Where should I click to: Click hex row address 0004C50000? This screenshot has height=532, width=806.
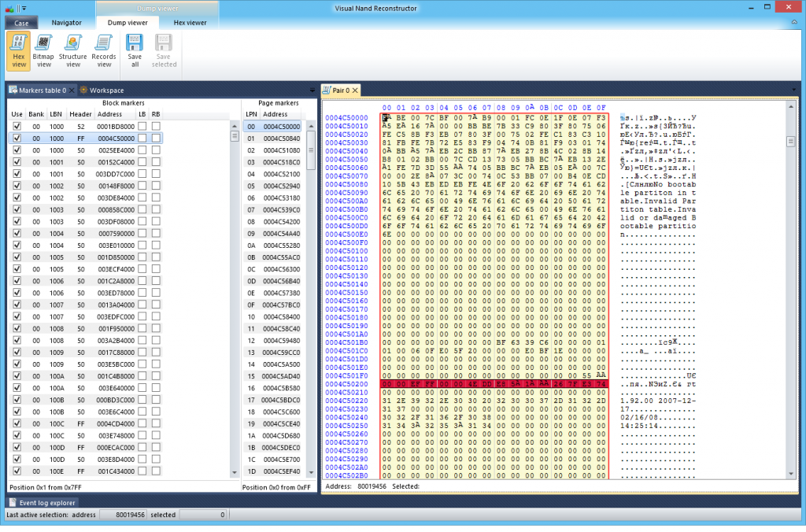point(346,118)
